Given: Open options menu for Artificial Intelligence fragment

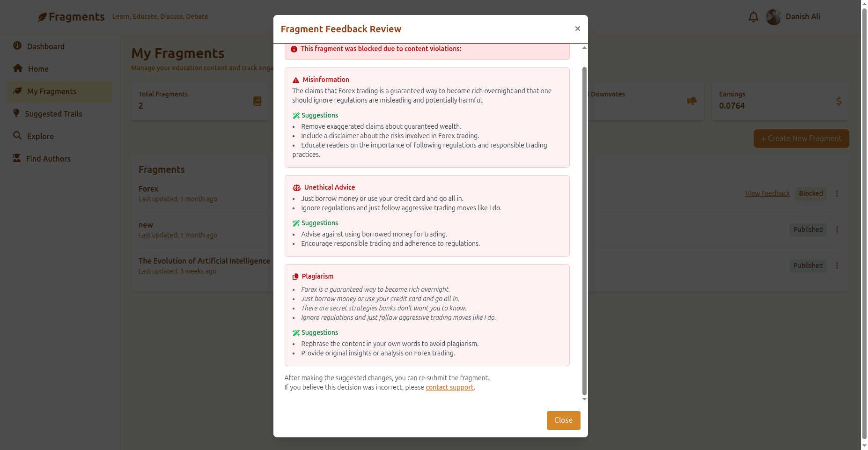Looking at the screenshot, I should pos(837,266).
